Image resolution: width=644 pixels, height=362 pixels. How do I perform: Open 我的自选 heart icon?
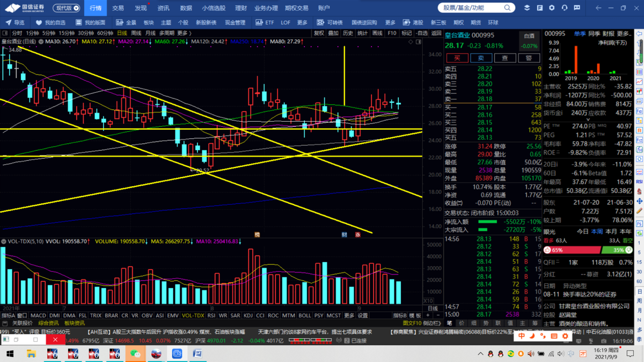(x=39, y=23)
